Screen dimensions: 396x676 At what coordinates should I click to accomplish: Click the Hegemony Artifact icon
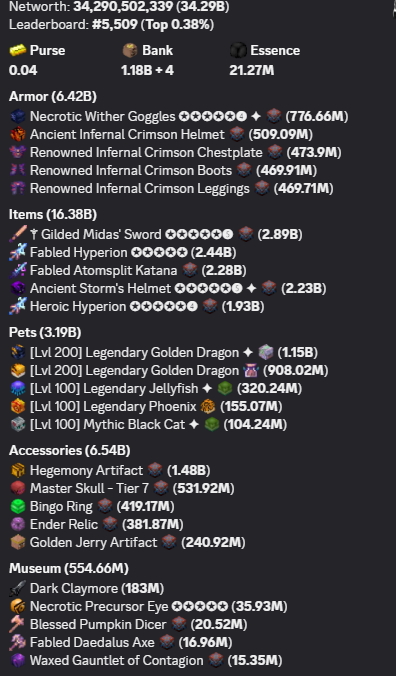pyautogui.click(x=18, y=470)
